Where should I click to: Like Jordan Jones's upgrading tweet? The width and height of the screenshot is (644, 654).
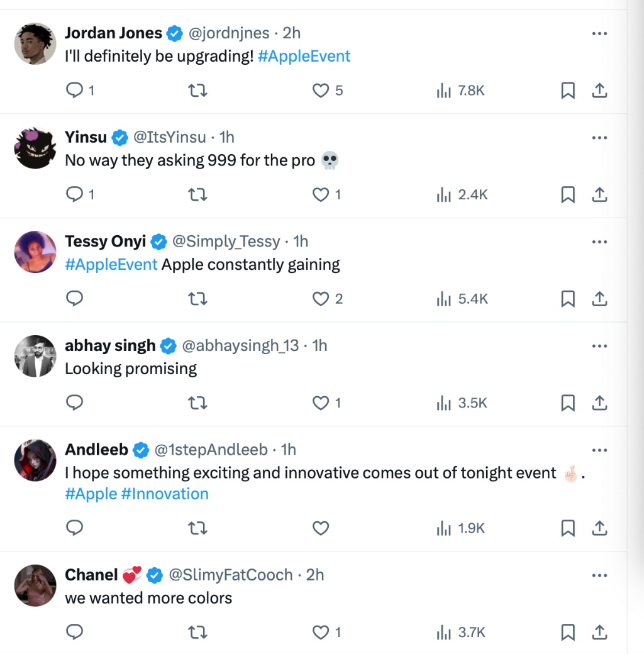point(321,91)
